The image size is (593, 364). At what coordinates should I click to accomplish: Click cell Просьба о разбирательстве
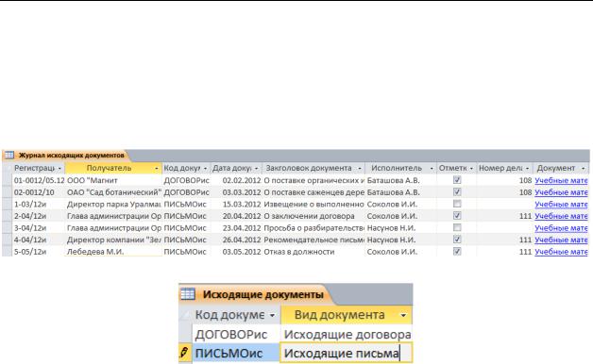coord(313,228)
